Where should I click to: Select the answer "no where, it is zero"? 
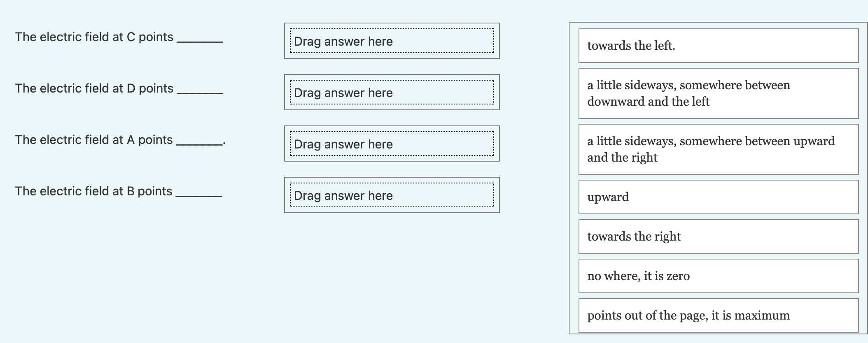pyautogui.click(x=719, y=276)
